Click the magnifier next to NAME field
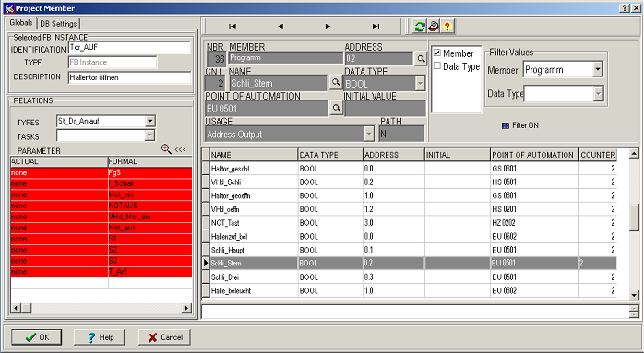 336,83
